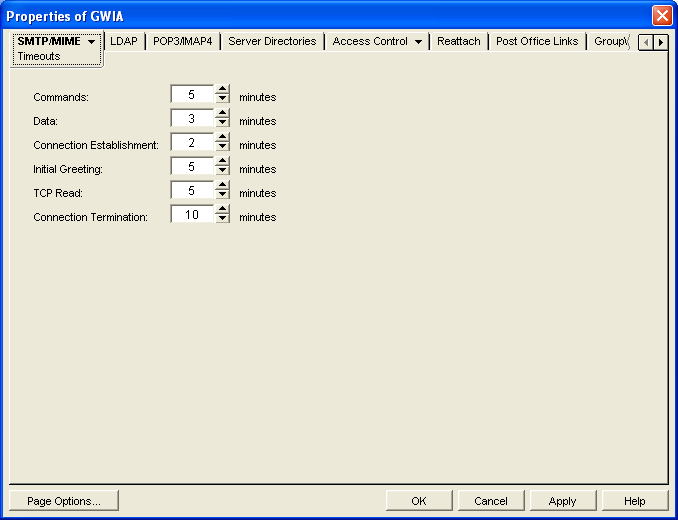Viewport: 678px width, 520px height.
Task: Close the Properties of GWIA window
Action: tap(662, 16)
